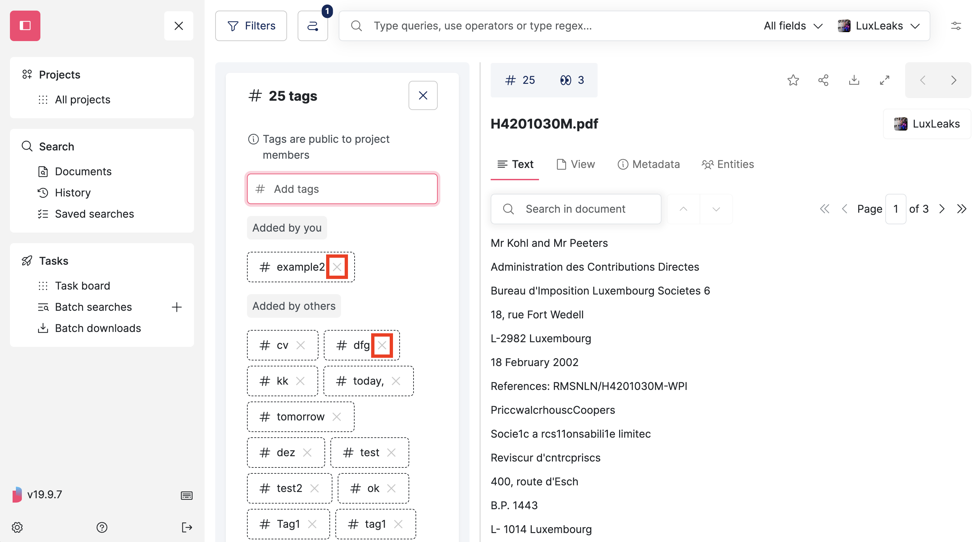Remove the example2 tag
Screen dimensions: 980x542
click(x=337, y=267)
